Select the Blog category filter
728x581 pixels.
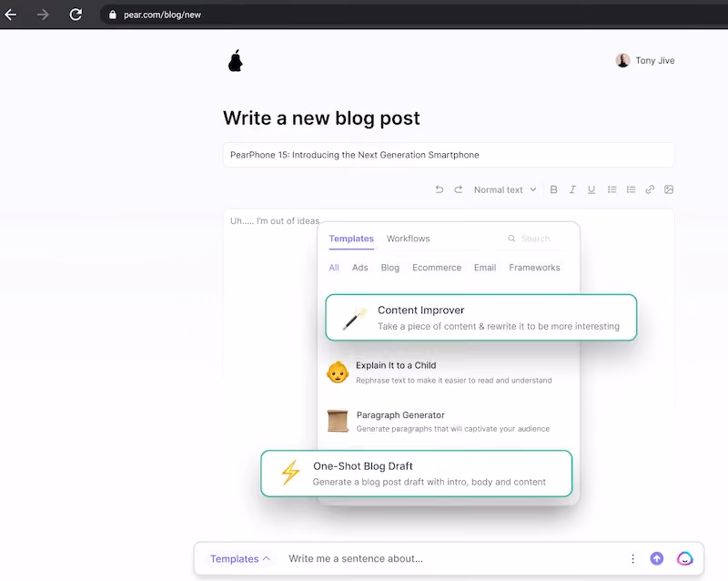[x=390, y=267]
